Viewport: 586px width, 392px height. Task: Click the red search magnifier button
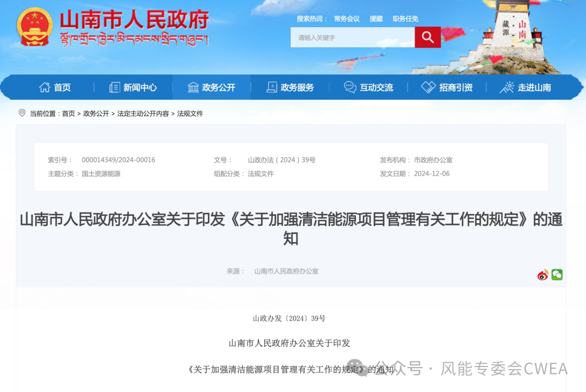[x=428, y=37]
